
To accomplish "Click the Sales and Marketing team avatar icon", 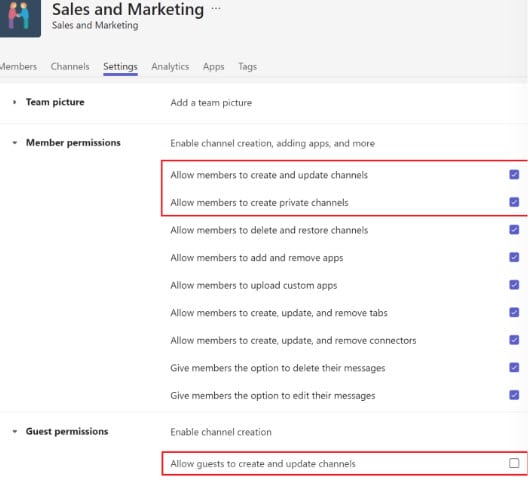I will [x=19, y=17].
